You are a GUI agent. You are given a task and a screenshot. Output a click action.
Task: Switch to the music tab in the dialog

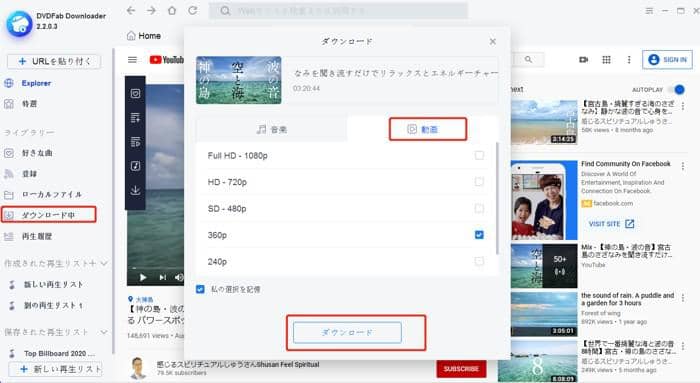(x=271, y=129)
